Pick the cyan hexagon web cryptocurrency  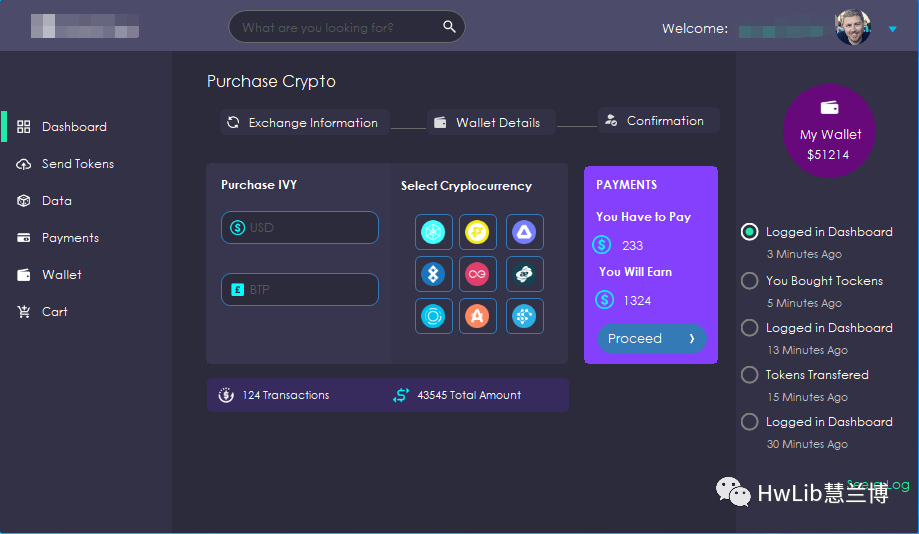pyautogui.click(x=433, y=232)
